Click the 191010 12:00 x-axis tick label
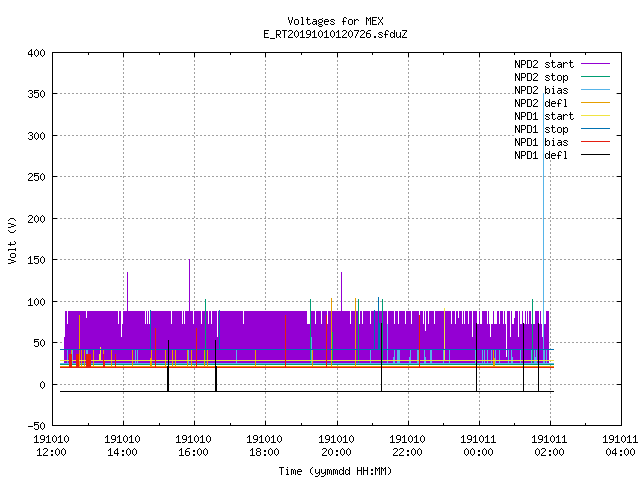The height and width of the screenshot is (480, 640). 51,446
